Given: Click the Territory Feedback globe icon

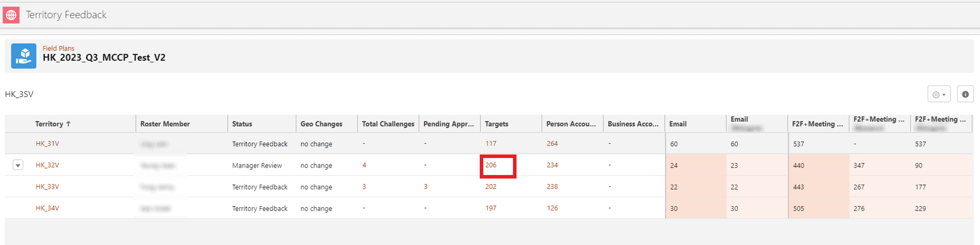Looking at the screenshot, I should point(11,15).
